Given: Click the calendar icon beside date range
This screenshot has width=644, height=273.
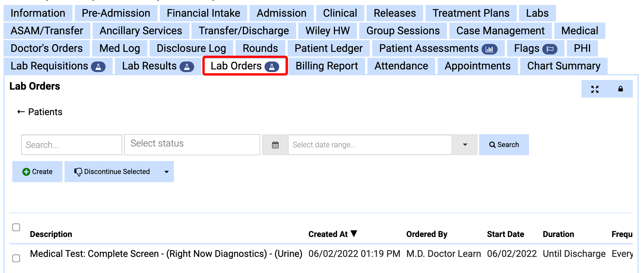Looking at the screenshot, I should [275, 145].
